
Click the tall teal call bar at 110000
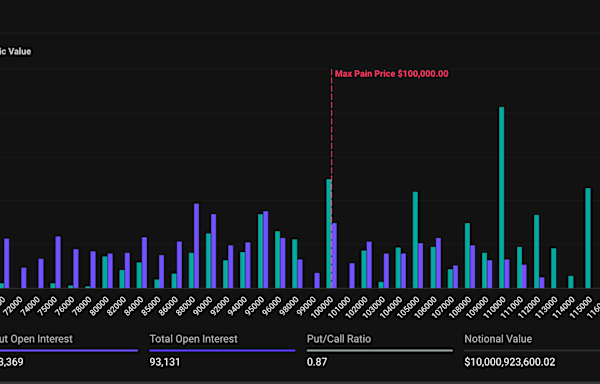pyautogui.click(x=501, y=197)
